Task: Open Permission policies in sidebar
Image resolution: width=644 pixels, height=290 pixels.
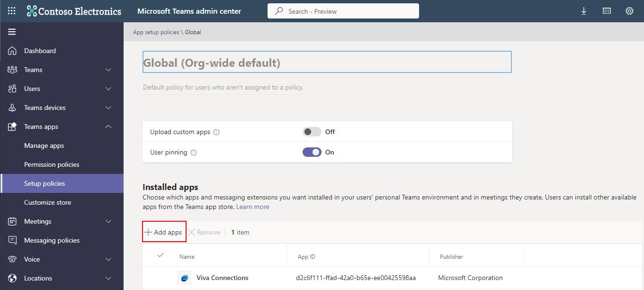Action: tap(52, 164)
